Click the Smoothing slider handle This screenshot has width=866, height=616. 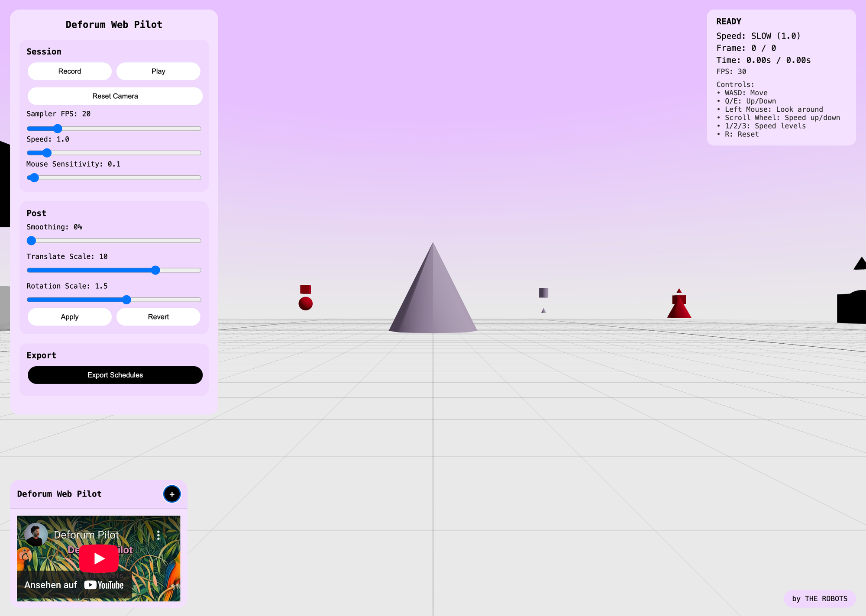[x=32, y=241]
